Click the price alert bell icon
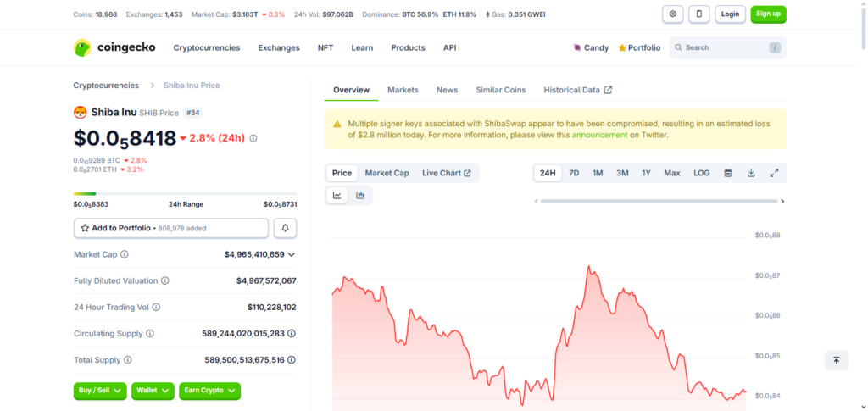The height and width of the screenshot is (411, 868). (285, 228)
